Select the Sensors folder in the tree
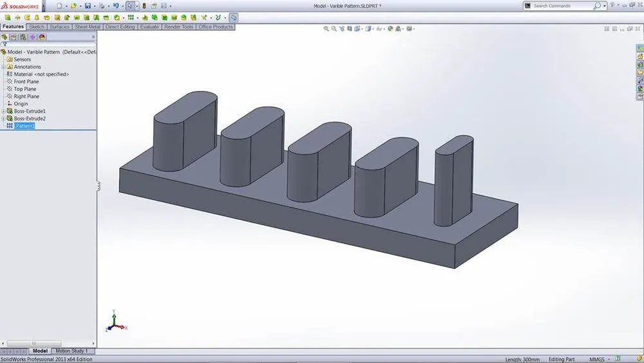Image resolution: width=644 pixels, height=363 pixels. click(22, 59)
